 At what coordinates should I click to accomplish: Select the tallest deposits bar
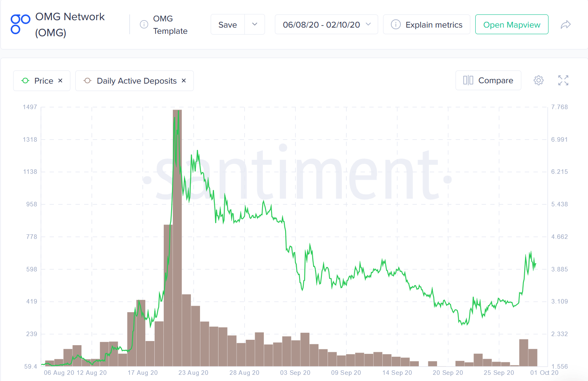click(x=177, y=238)
